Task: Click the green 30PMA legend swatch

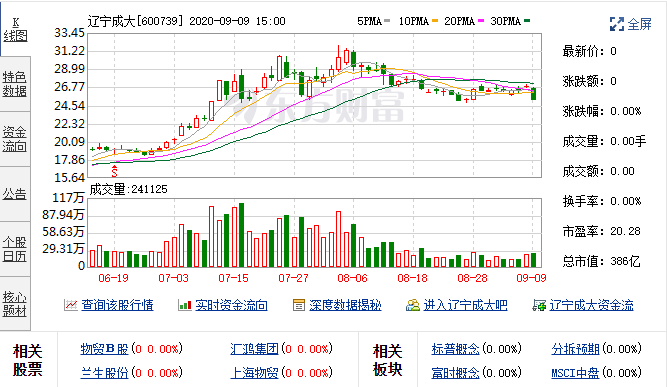Action: click(x=527, y=20)
